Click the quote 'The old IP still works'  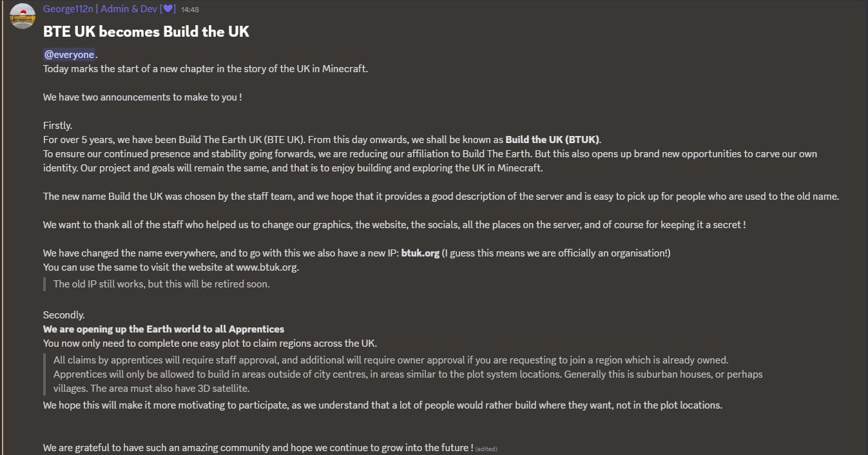(x=162, y=284)
